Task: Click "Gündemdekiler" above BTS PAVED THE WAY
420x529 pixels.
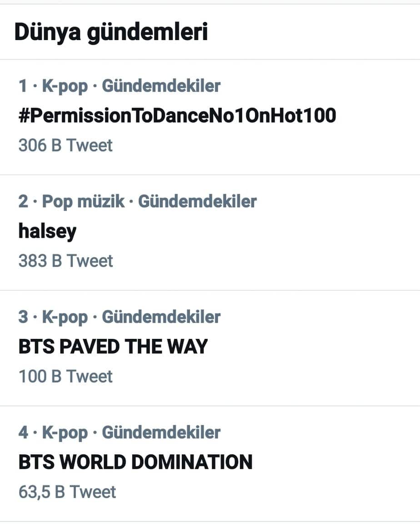Action: (x=161, y=317)
